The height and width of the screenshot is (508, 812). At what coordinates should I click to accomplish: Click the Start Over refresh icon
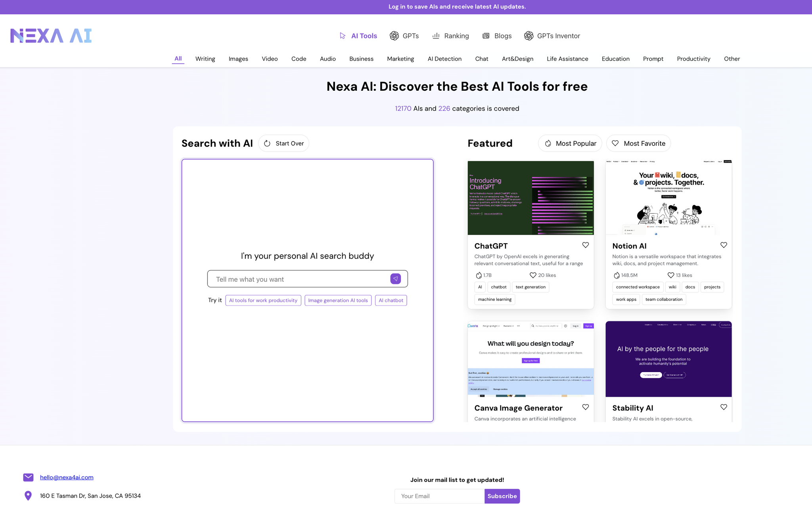coord(267,143)
